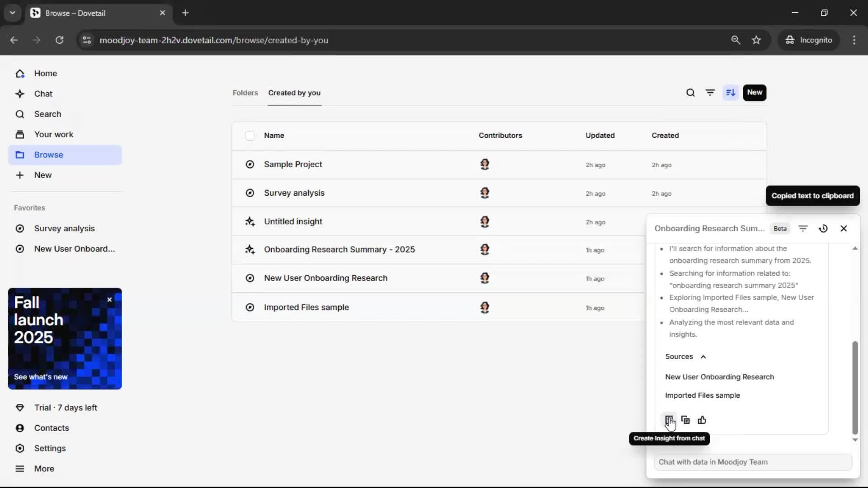Open the browser tab list dropdown
The width and height of the screenshot is (868, 488).
pyautogui.click(x=13, y=13)
